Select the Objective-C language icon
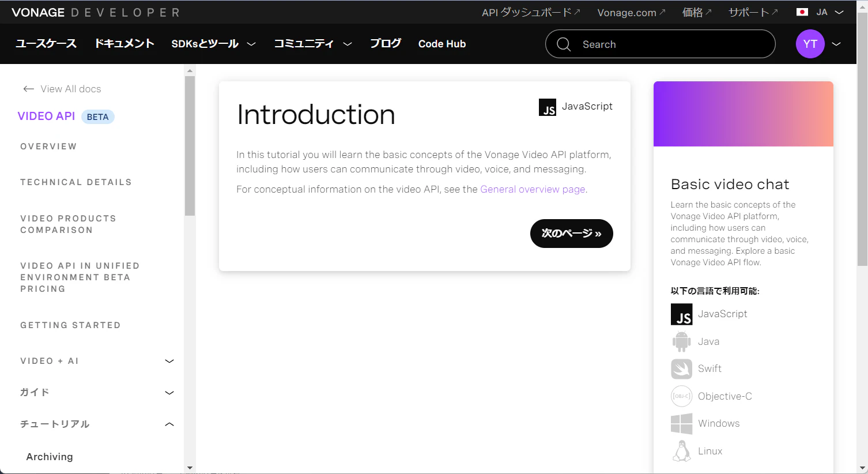Viewport: 868px width, 474px height. 681,396
